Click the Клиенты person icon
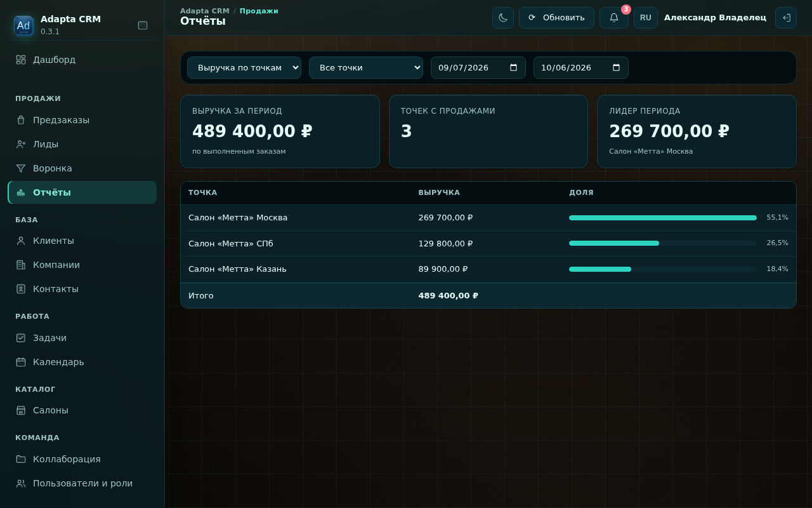Viewport: 812px width, 508px height. tap(21, 241)
